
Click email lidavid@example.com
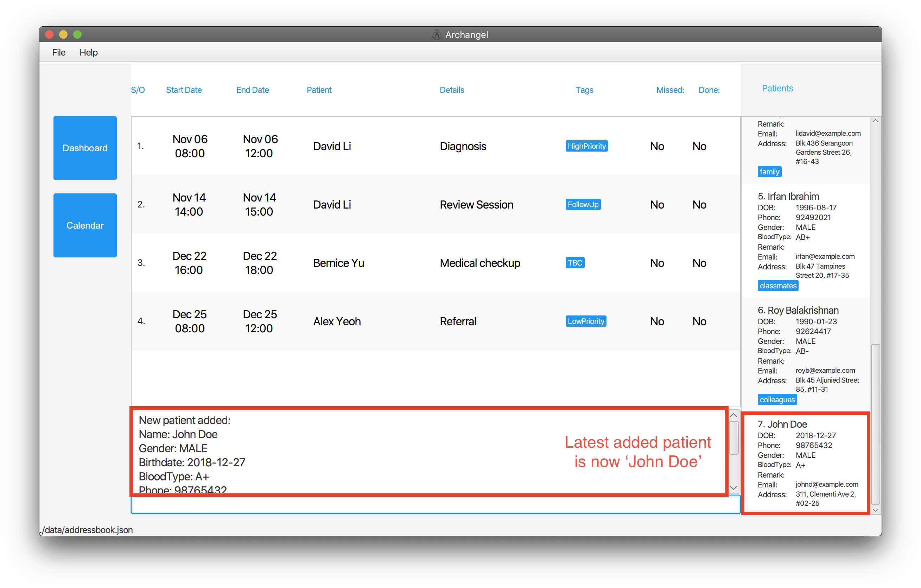coord(828,133)
